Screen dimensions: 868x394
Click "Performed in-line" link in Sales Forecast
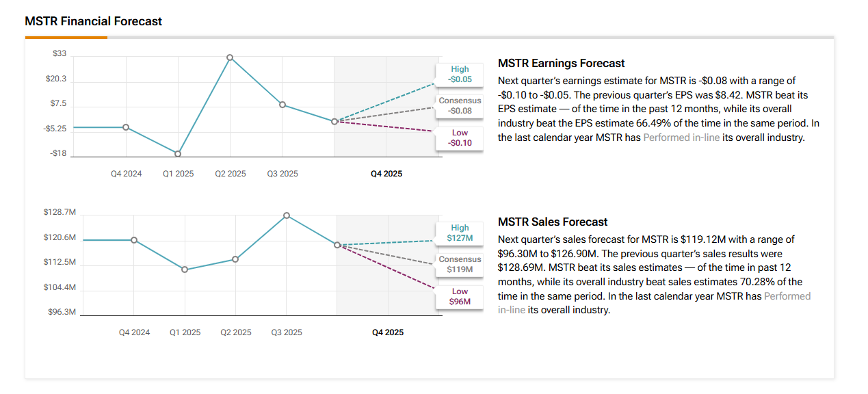[x=787, y=296]
